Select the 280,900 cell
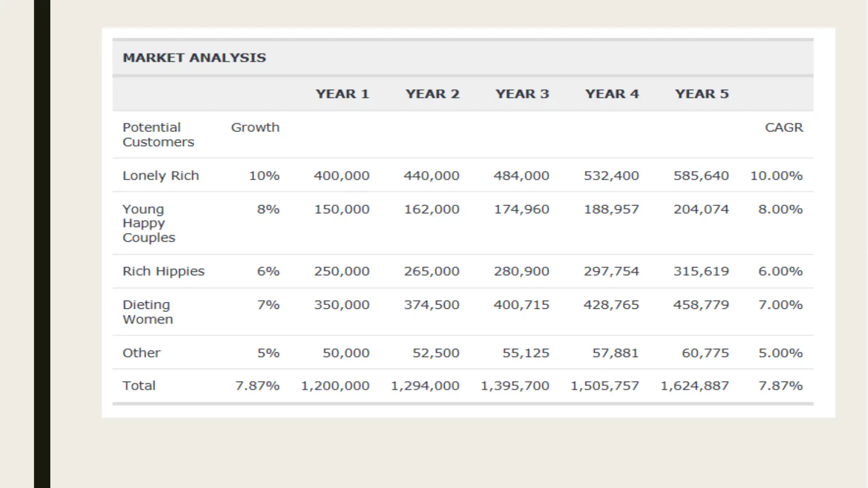 [x=521, y=271]
